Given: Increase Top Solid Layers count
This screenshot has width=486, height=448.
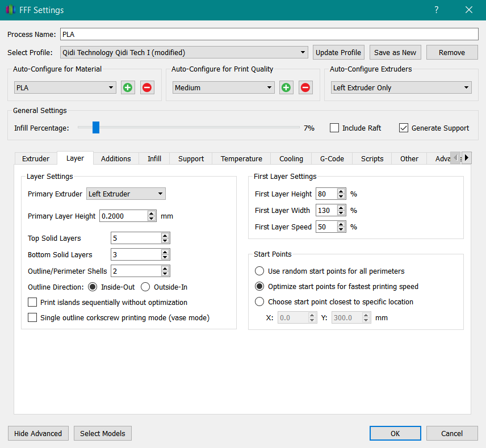Looking at the screenshot, I should [x=165, y=236].
